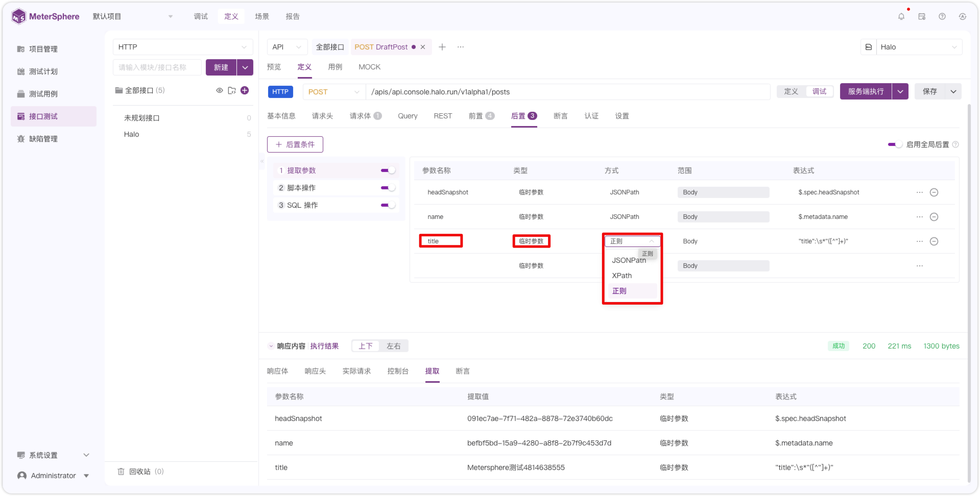980x496 pixels.
Task: Add a new tab with plus icon
Action: point(442,47)
